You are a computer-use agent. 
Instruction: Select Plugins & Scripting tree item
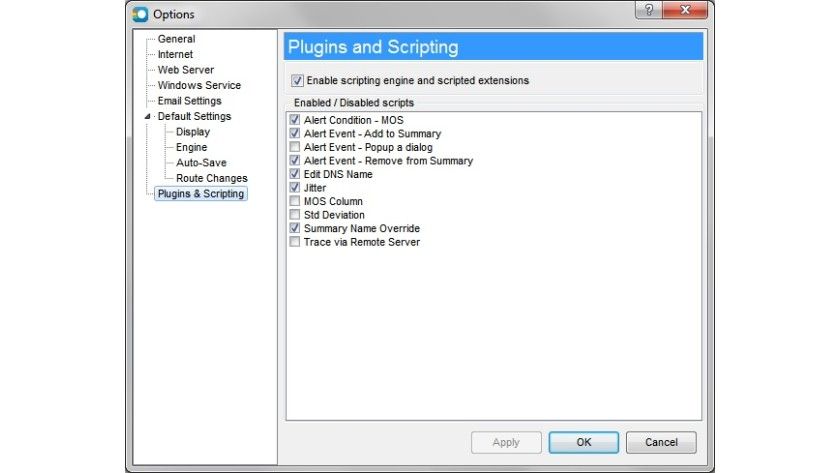click(x=201, y=194)
